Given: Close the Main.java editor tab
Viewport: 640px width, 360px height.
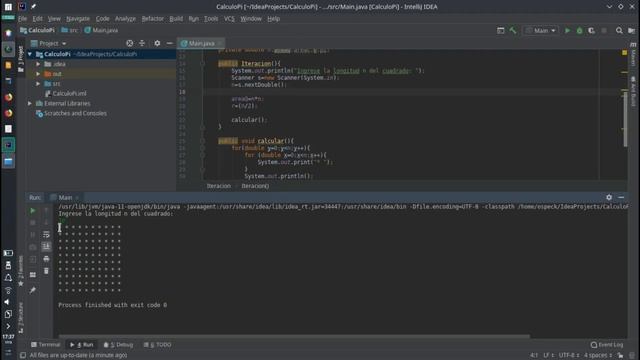Looking at the screenshot, I should pyautogui.click(x=220, y=43).
